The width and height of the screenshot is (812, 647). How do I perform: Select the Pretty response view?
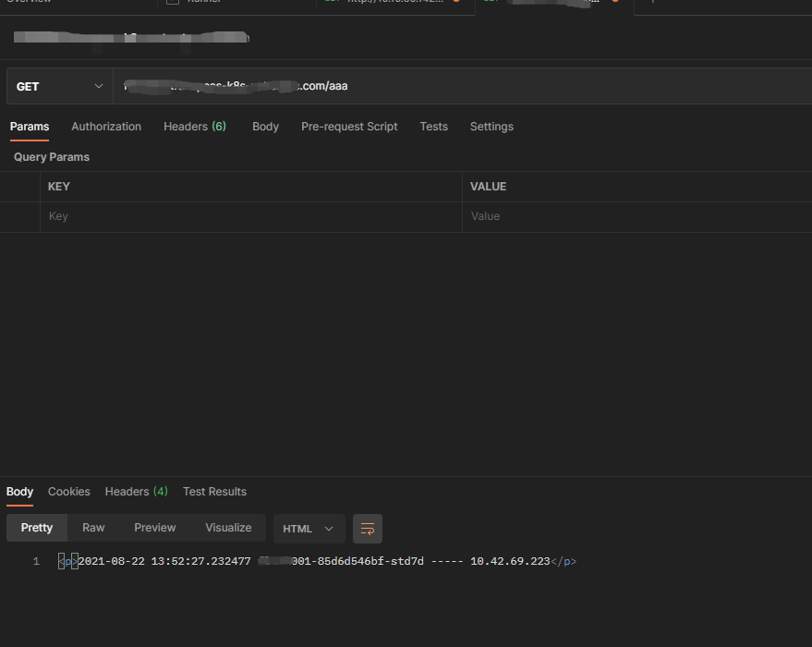point(37,528)
